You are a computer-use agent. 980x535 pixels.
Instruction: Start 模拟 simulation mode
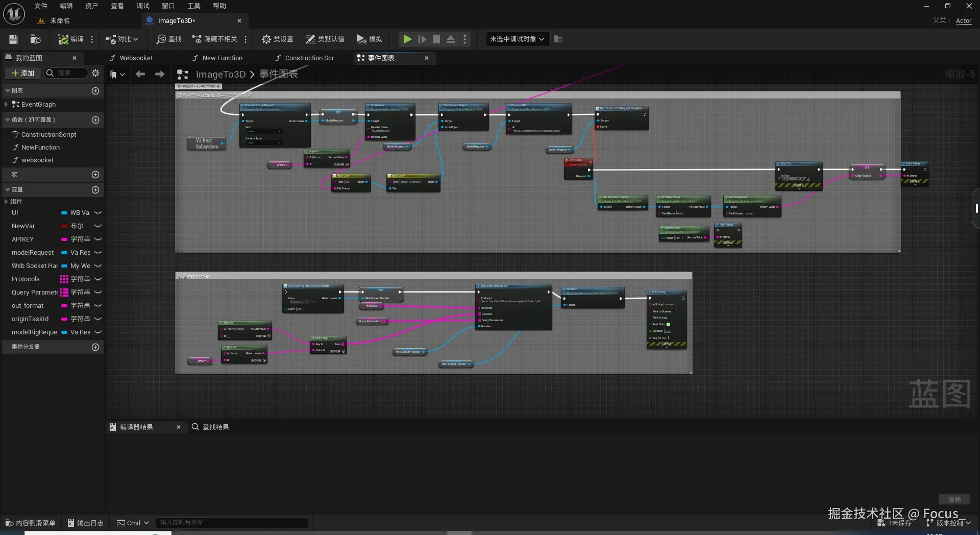[369, 39]
